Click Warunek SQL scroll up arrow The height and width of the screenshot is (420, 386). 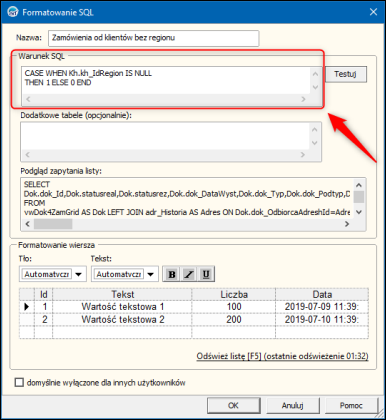315,74
